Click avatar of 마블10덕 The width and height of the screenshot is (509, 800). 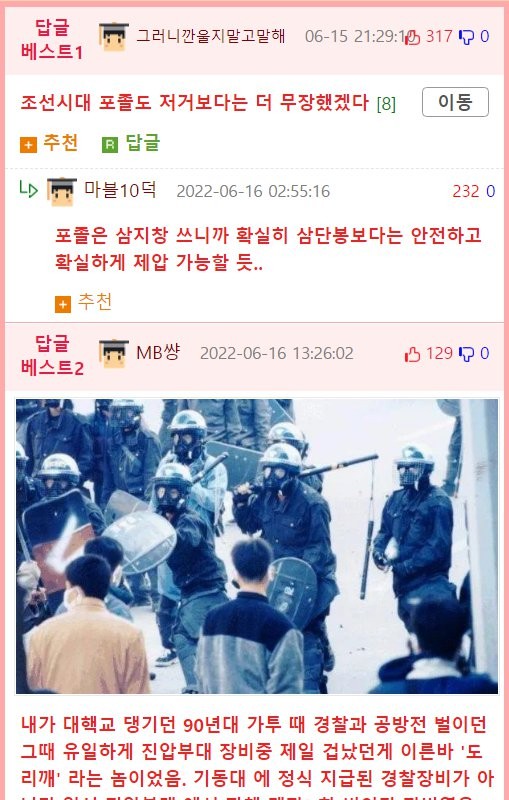[x=62, y=192]
